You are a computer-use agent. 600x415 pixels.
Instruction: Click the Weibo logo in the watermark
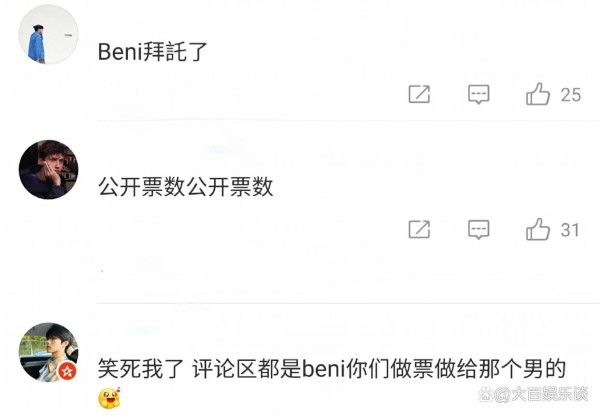486,394
